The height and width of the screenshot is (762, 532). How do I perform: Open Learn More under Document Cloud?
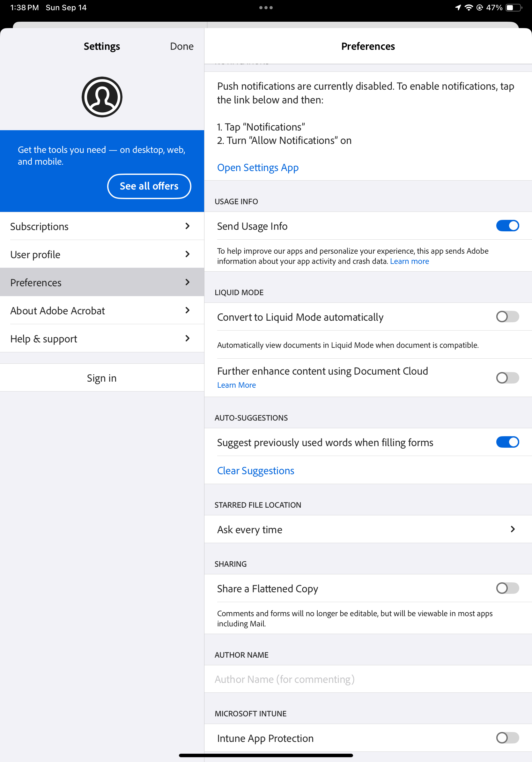(236, 385)
